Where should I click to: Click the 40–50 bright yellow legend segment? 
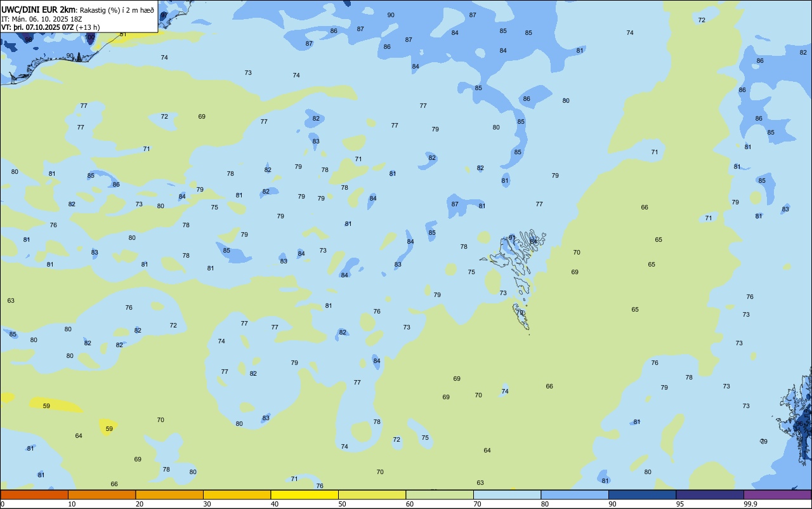pos(304,494)
